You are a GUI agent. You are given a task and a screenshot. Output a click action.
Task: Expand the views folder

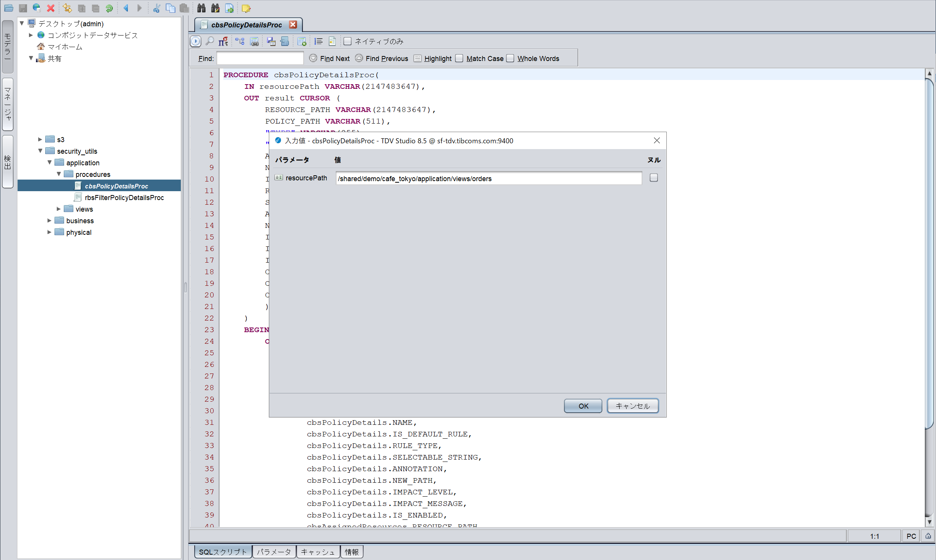point(59,209)
